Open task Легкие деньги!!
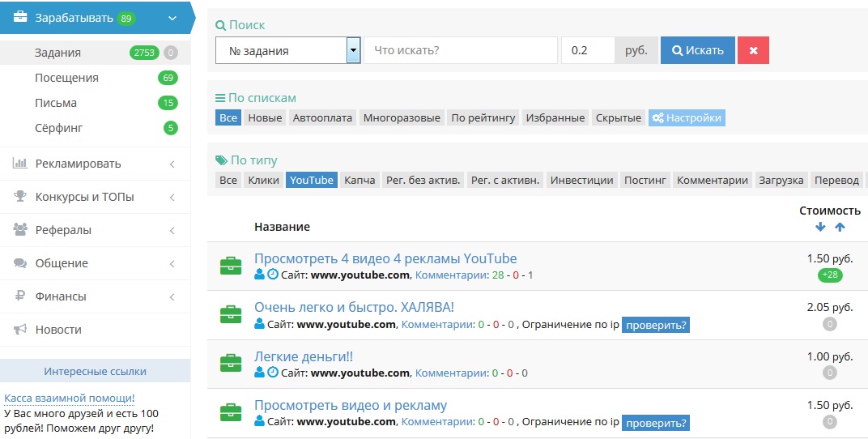Image resolution: width=868 pixels, height=439 pixels. pyautogui.click(x=304, y=356)
